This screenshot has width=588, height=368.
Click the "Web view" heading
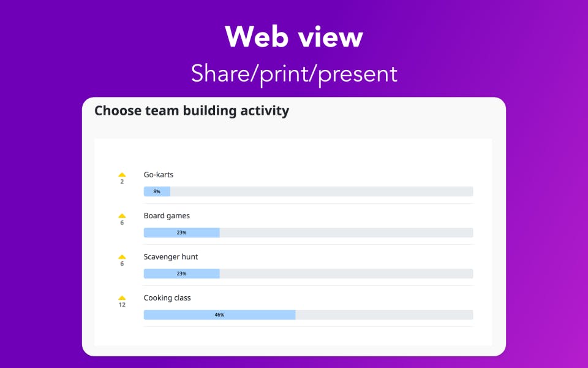[294, 37]
